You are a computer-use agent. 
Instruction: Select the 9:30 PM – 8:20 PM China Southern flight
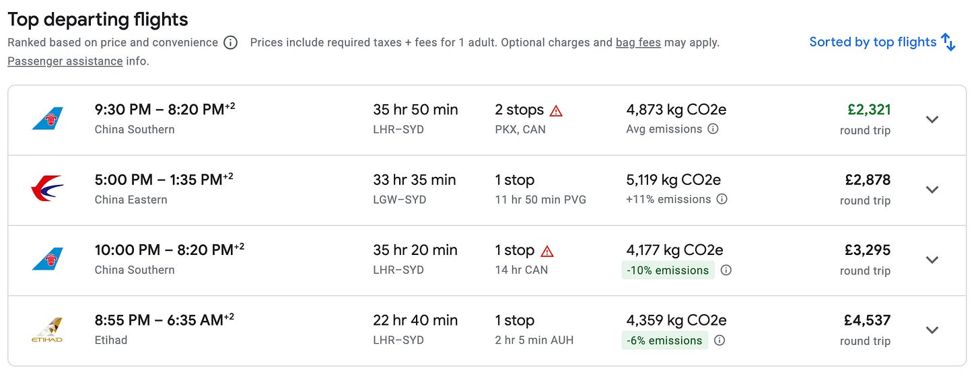click(x=165, y=110)
